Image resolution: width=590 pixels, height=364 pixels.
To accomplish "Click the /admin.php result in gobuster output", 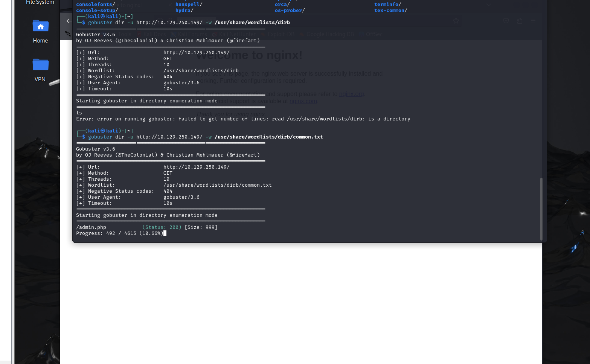I will tap(91, 227).
